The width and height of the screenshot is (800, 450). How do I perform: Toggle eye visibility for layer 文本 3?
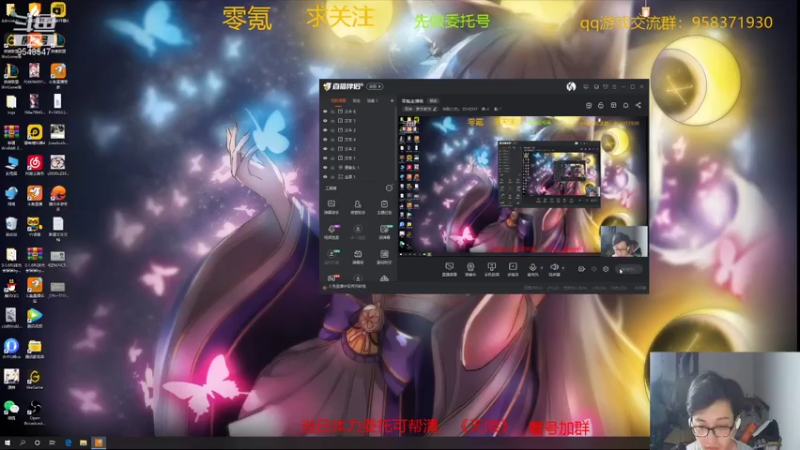[325, 130]
